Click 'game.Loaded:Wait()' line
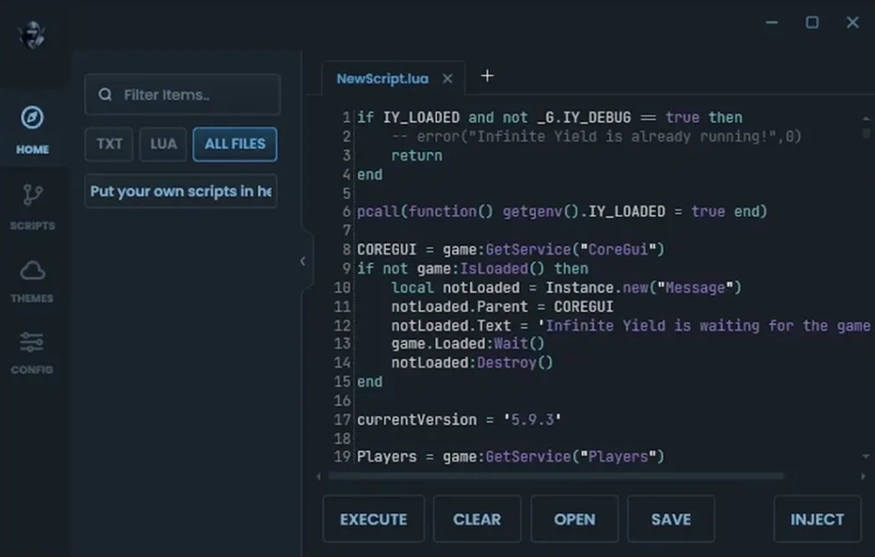The image size is (875, 557). 468,344
